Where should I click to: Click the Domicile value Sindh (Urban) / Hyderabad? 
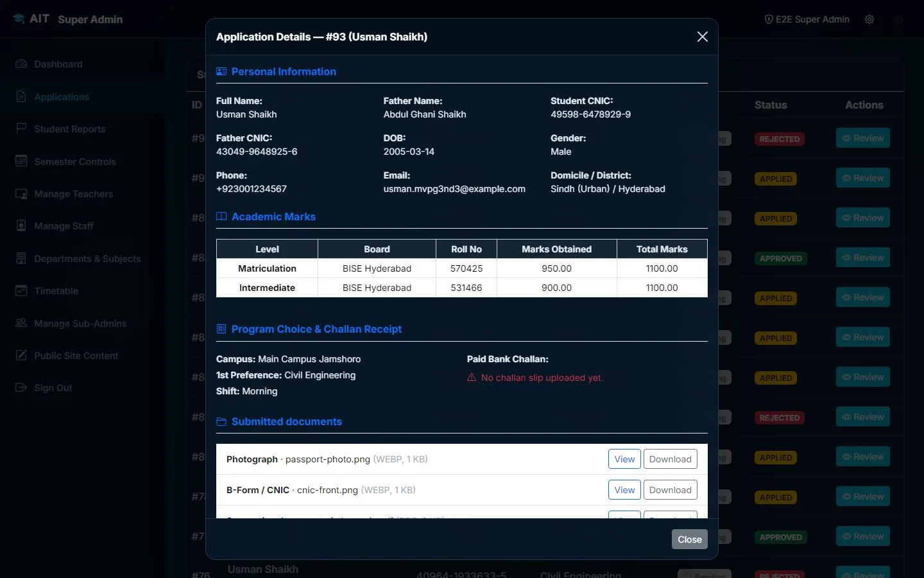608,189
